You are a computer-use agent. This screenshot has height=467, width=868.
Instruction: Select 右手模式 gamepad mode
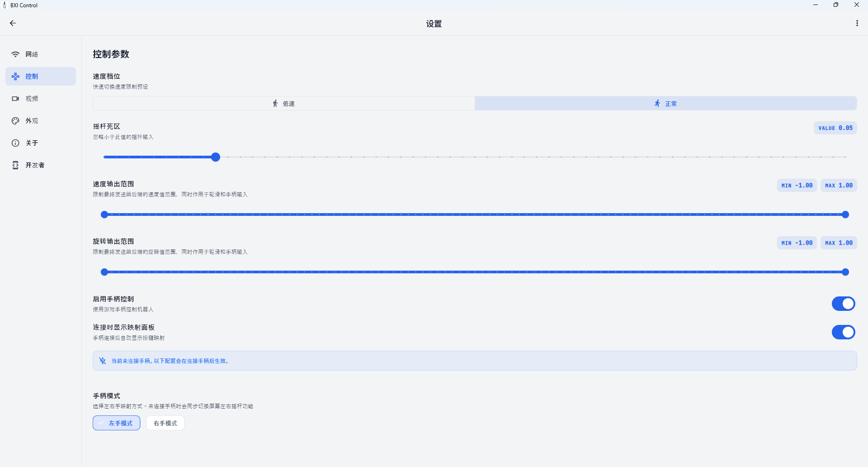(165, 423)
